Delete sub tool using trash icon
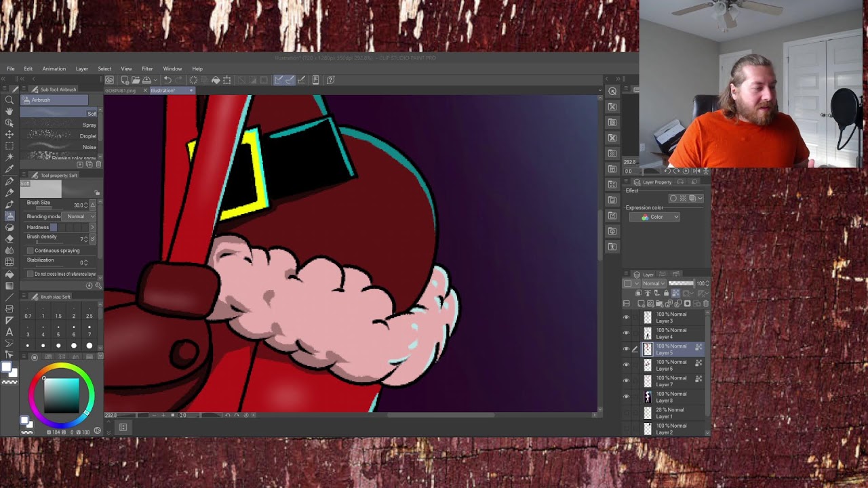Screen dimensions: 868x488 coord(98,164)
